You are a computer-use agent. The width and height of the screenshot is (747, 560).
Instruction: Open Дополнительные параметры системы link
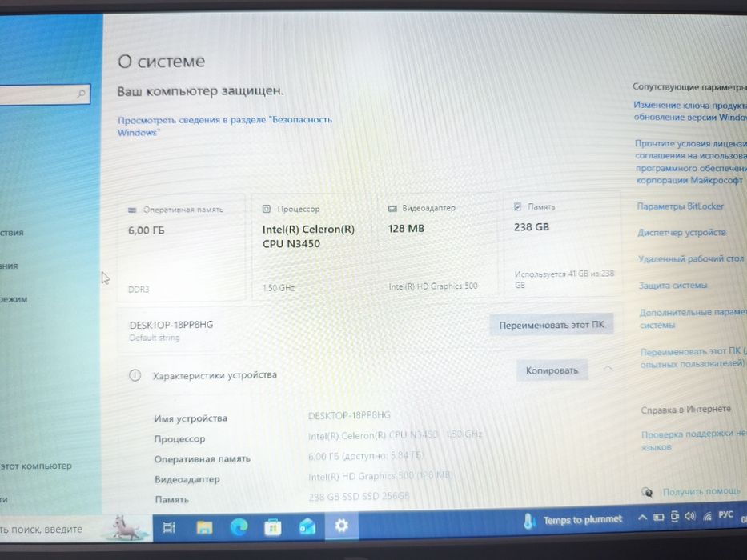click(x=693, y=318)
